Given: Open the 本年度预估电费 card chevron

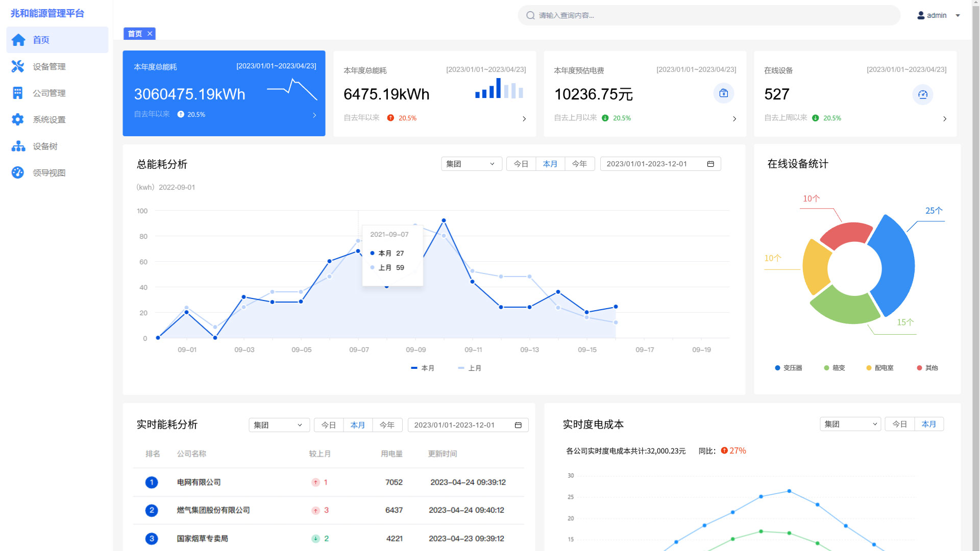Looking at the screenshot, I should pyautogui.click(x=734, y=119).
